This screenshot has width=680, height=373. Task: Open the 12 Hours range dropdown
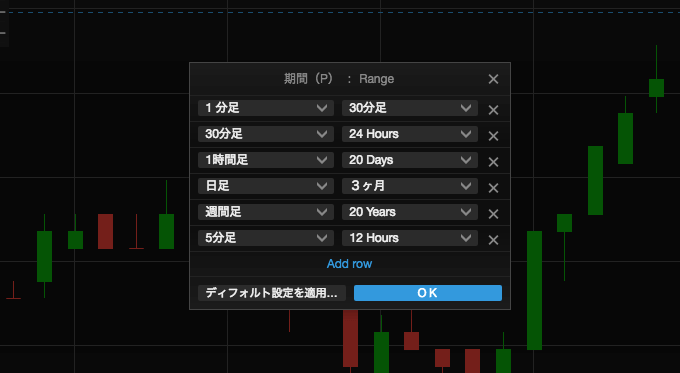410,238
